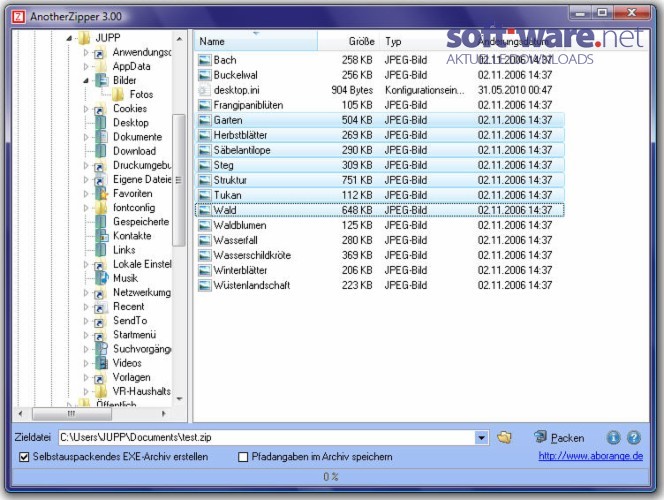Click the Buckelwal file icon
The width and height of the screenshot is (664, 500).
205,75
